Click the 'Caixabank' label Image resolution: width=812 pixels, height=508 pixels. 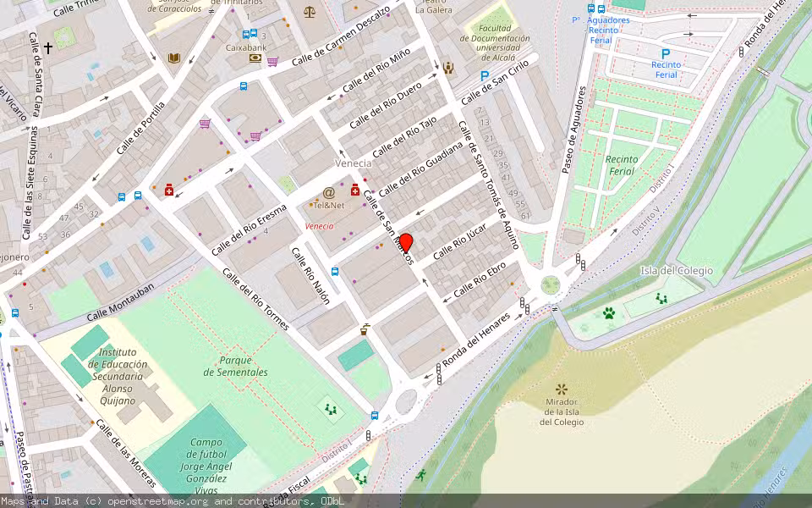(246, 47)
